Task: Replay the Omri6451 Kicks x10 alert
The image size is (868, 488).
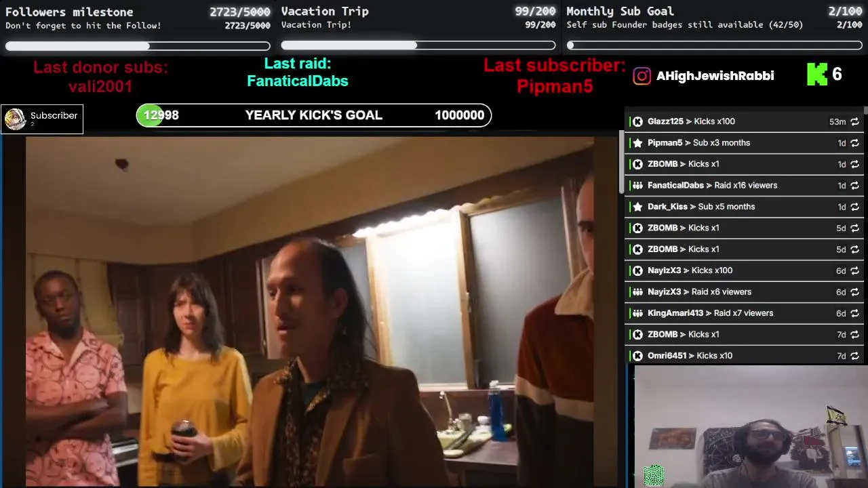Action: [x=854, y=356]
